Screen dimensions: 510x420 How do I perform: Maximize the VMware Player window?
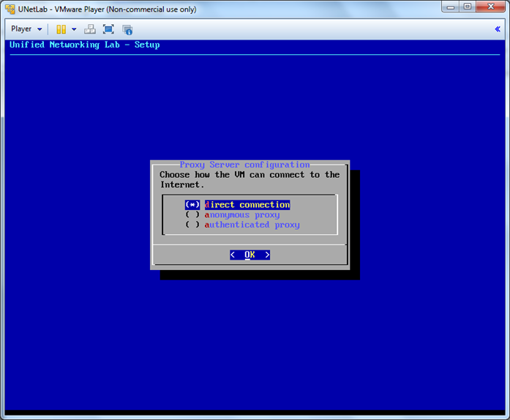click(x=468, y=7)
